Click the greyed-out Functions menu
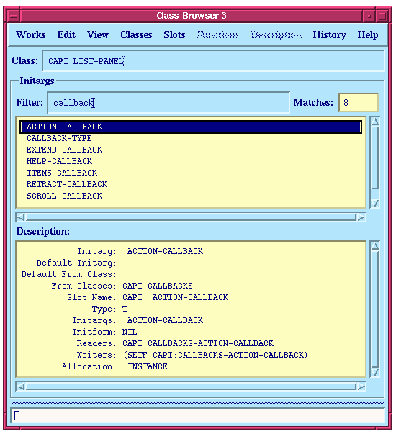Image resolution: width=396 pixels, height=444 pixels. click(x=217, y=35)
